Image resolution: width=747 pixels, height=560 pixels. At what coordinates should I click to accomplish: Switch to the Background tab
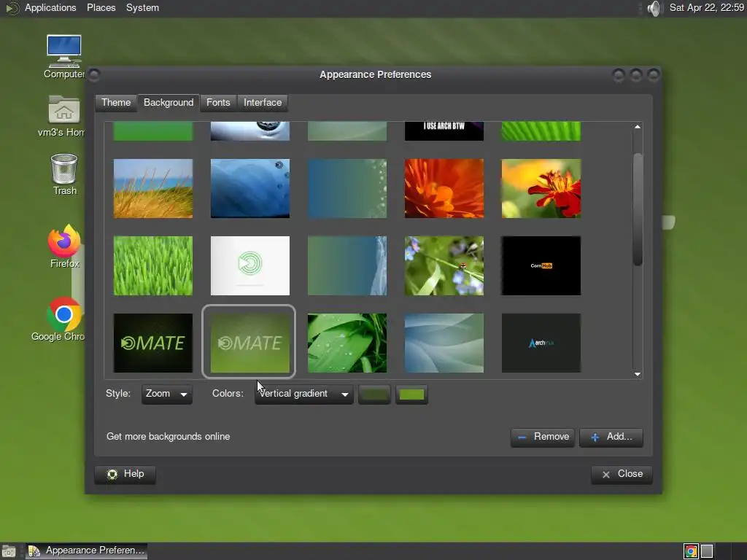pyautogui.click(x=169, y=102)
